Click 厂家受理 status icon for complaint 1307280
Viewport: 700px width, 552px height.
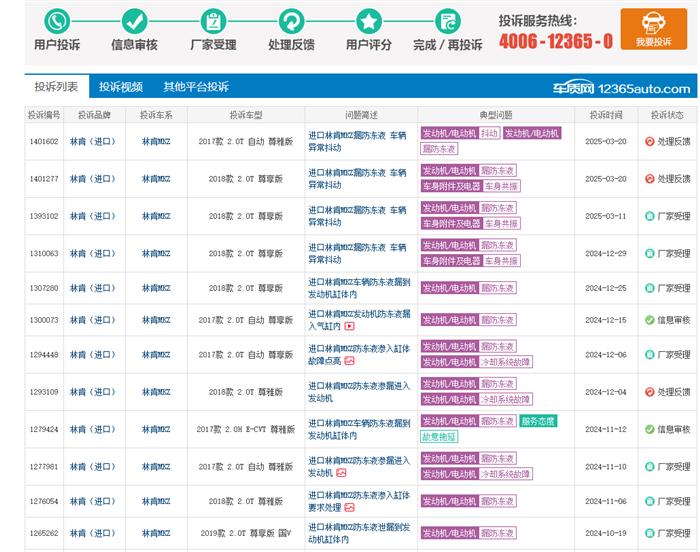(650, 288)
